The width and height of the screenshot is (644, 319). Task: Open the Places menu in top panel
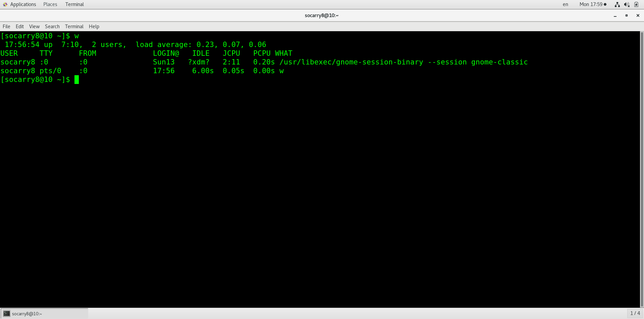50,4
